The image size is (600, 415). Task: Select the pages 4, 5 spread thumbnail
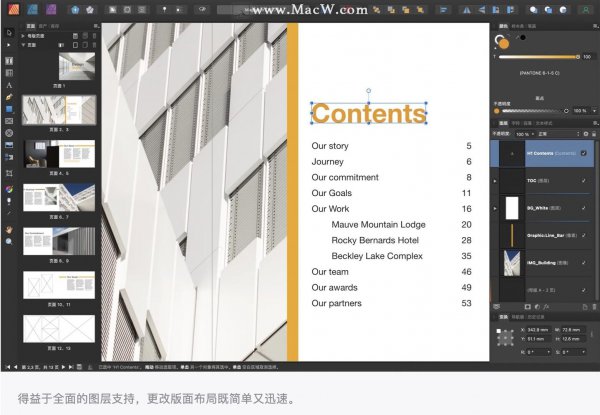click(59, 154)
